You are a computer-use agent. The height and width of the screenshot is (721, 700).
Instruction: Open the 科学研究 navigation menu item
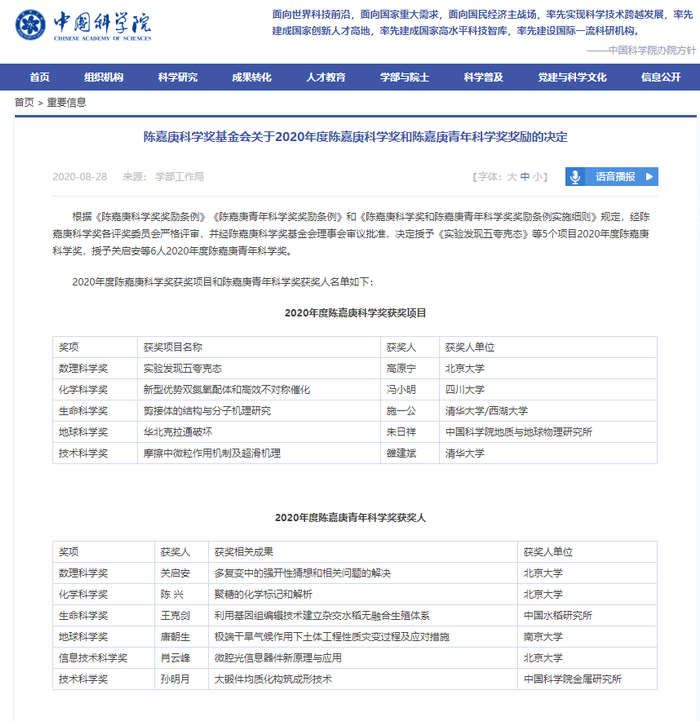178,77
